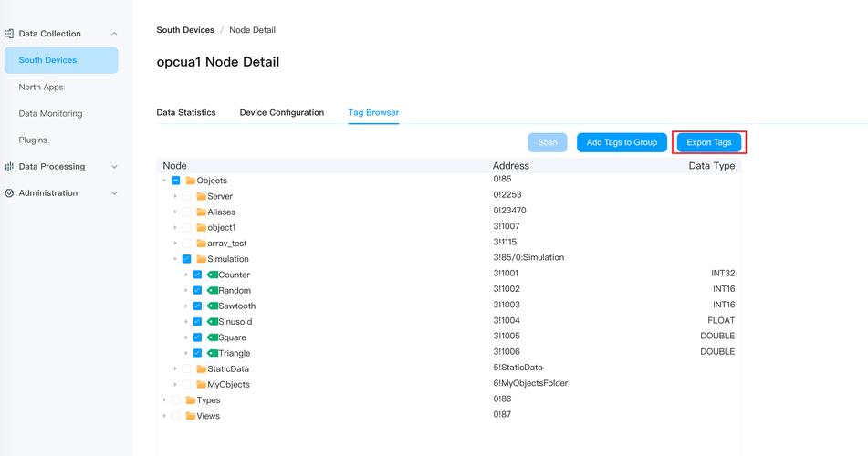Expand the Aliases tree node
Image resolution: width=868 pixels, height=456 pixels.
[175, 212]
